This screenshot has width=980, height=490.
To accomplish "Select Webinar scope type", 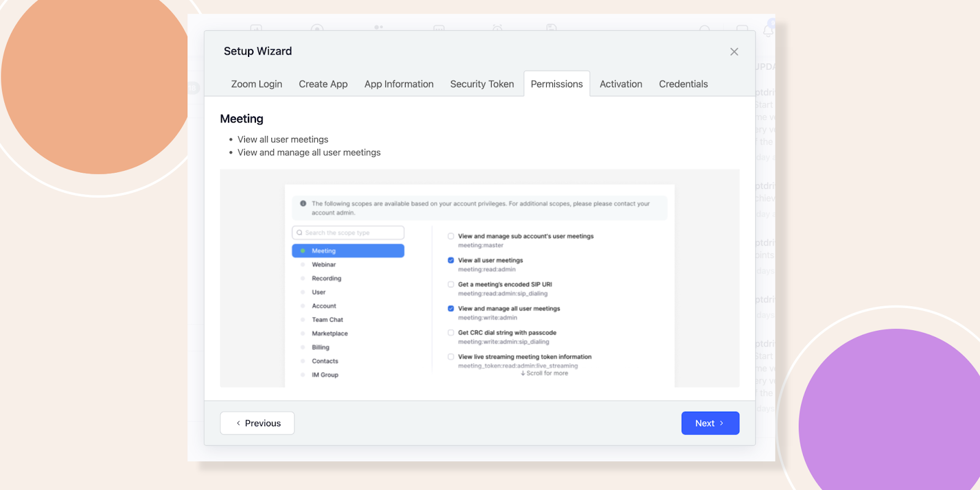I will click(x=323, y=265).
